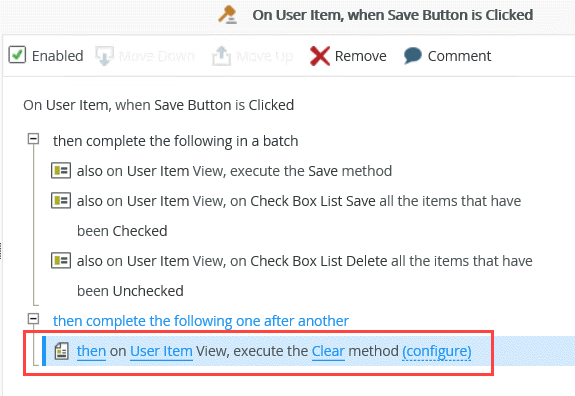Click the gavel rule icon in the header
Viewport: 575px width, 396px height.
[228, 15]
